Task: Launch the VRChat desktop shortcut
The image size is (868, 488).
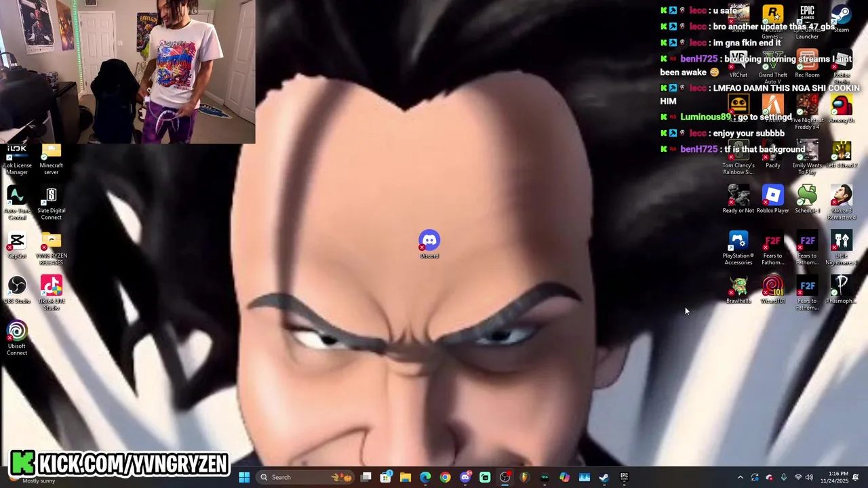Action: (x=738, y=64)
